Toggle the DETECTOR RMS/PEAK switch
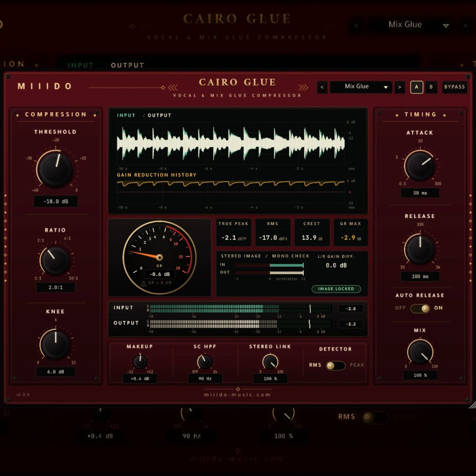 coord(335,365)
